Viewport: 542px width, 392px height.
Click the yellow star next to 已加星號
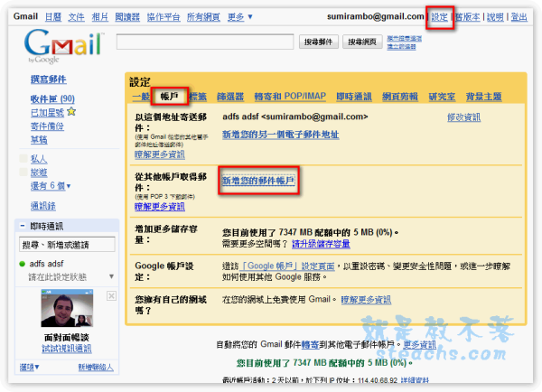click(71, 112)
